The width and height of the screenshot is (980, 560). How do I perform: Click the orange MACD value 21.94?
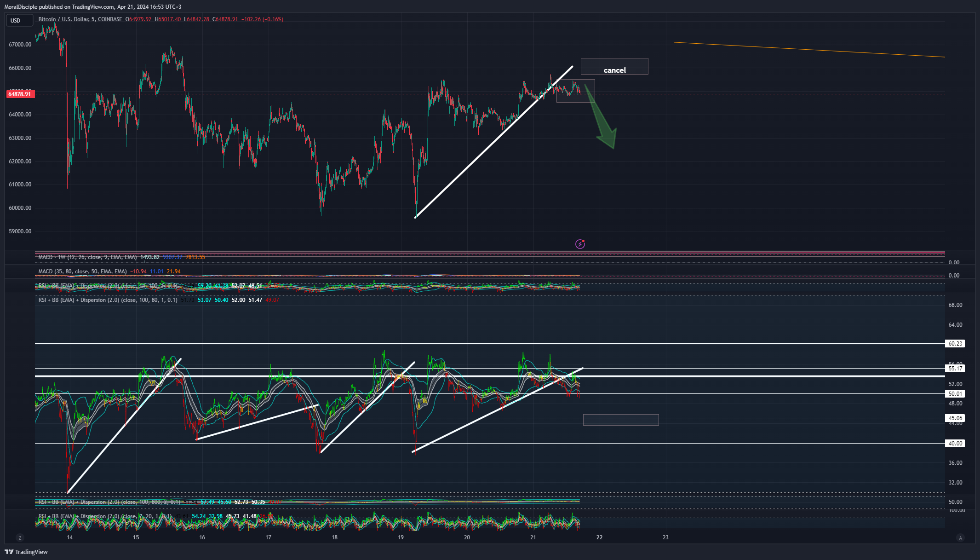(174, 271)
